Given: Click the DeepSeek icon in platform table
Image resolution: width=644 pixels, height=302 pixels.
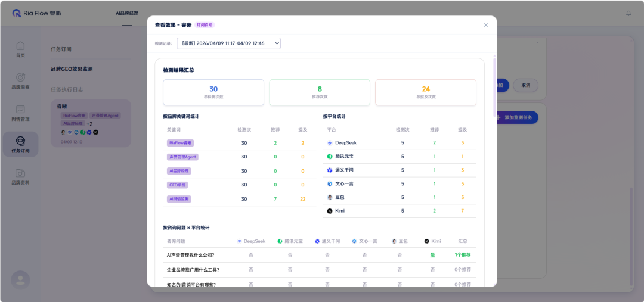Looking at the screenshot, I should (330, 143).
